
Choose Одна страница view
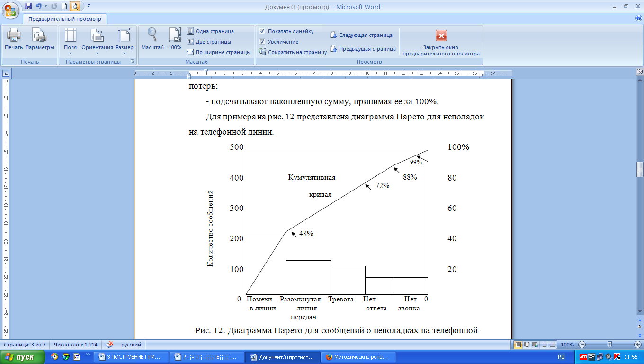(210, 31)
